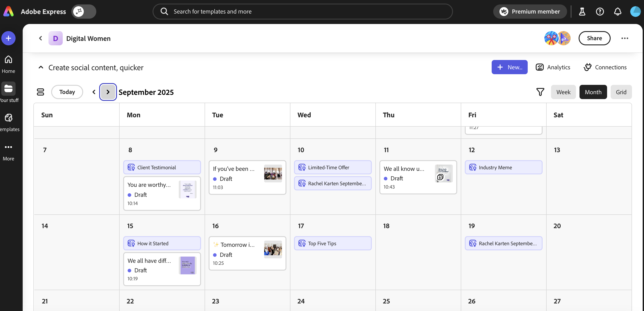
Task: Switch to Week view tab
Action: coord(563,92)
